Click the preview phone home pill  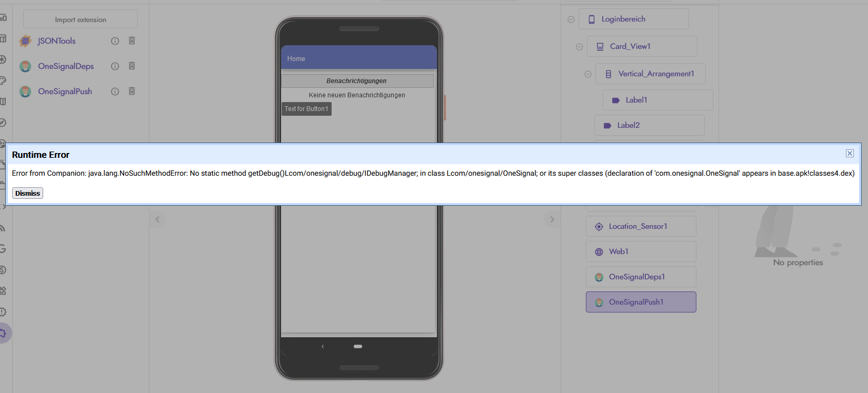tap(358, 346)
